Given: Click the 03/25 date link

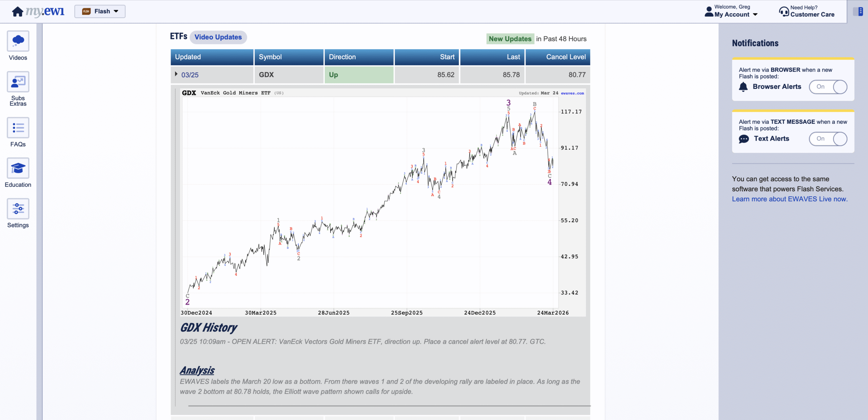Looking at the screenshot, I should point(190,75).
